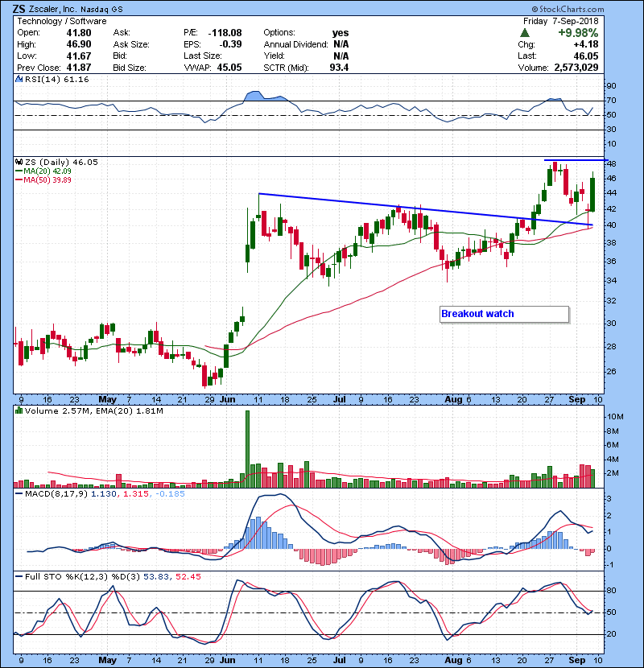The width and height of the screenshot is (644, 668).
Task: Click the Yield label
Action: coord(274,56)
